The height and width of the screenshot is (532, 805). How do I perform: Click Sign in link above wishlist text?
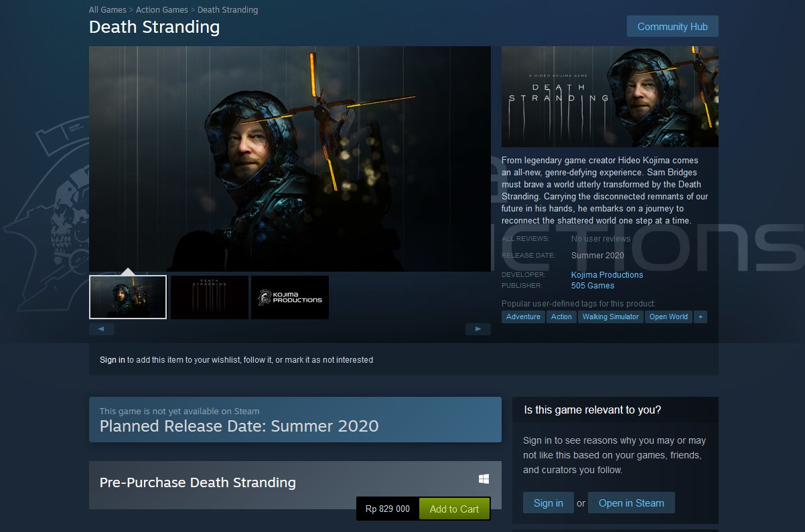pos(113,360)
